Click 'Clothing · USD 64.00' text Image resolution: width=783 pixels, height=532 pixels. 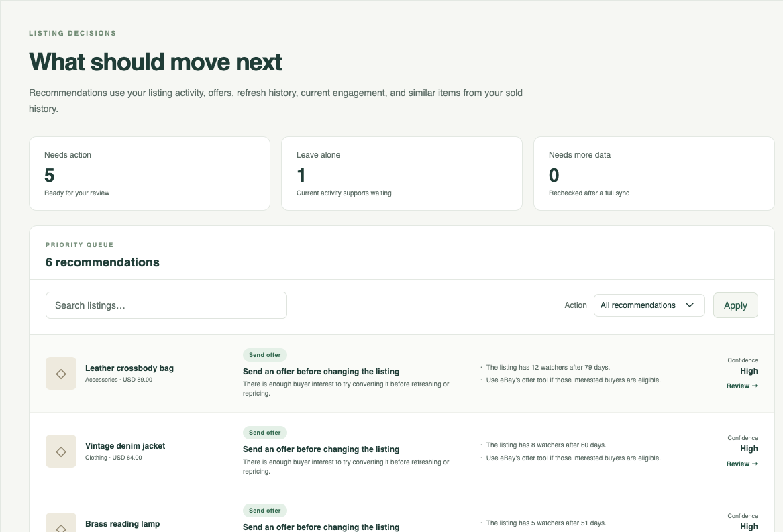(113, 458)
